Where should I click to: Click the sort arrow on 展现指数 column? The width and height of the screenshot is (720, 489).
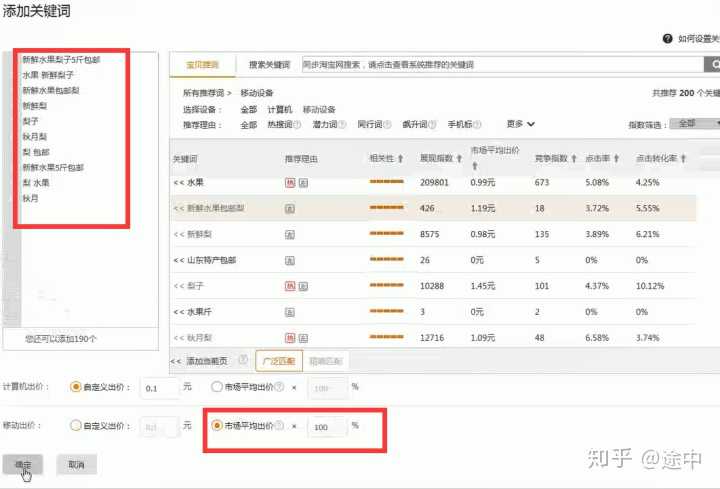[460, 159]
